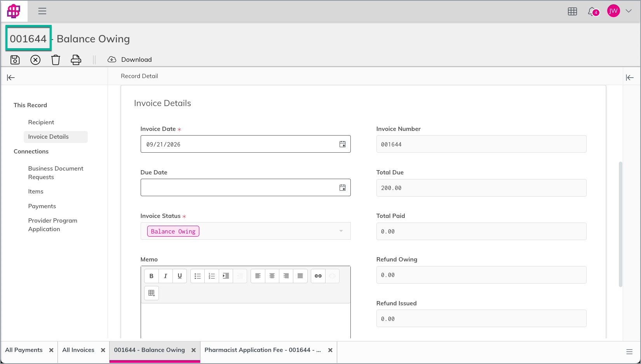Image resolution: width=641 pixels, height=364 pixels.
Task: Open the Due Date calendar picker
Action: click(342, 188)
